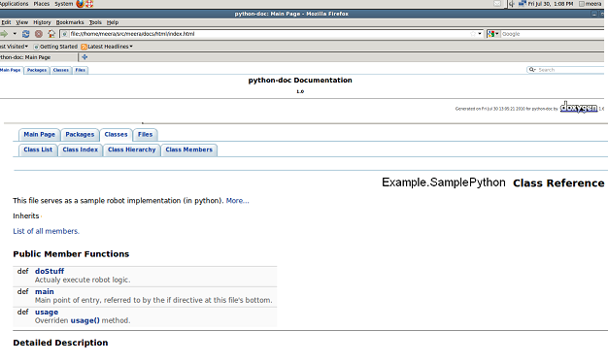
Task: Click the Detailed Description heading
Action: [60, 343]
